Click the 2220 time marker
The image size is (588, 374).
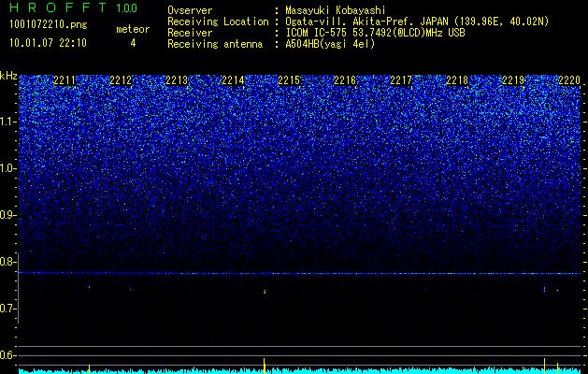point(569,80)
